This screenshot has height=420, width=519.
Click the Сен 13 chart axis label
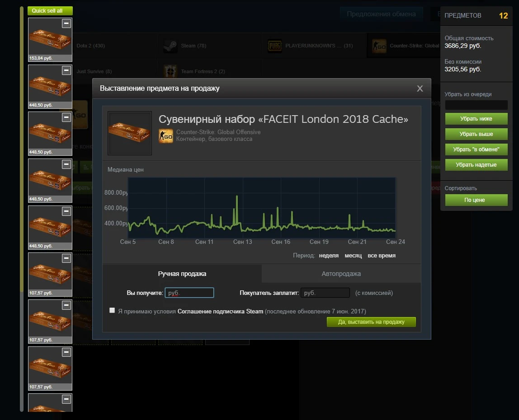coord(243,242)
